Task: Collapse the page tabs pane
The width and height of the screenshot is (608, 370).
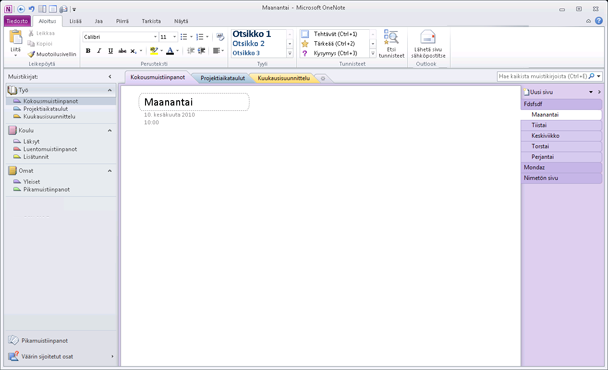Action: [x=599, y=92]
